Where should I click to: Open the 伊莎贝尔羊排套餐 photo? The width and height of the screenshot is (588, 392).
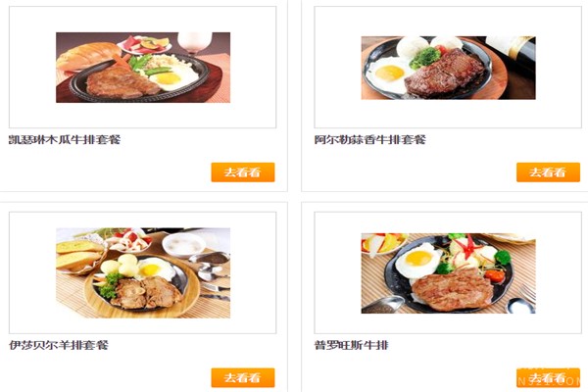[143, 272]
